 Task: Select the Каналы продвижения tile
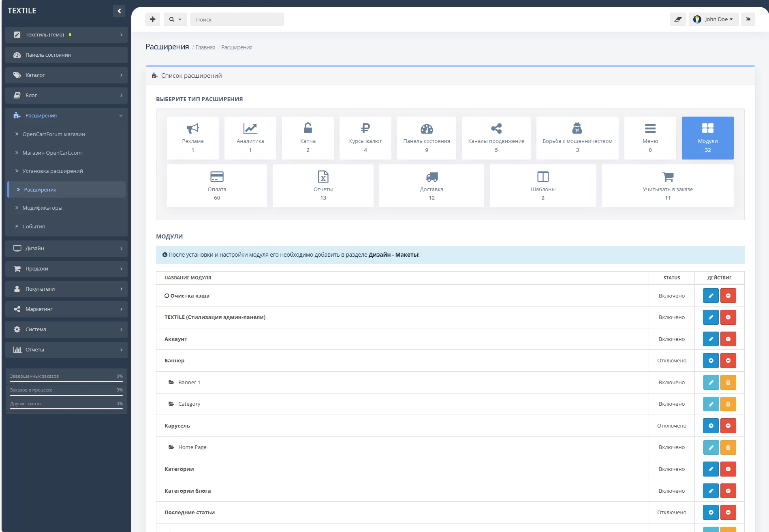pos(496,138)
